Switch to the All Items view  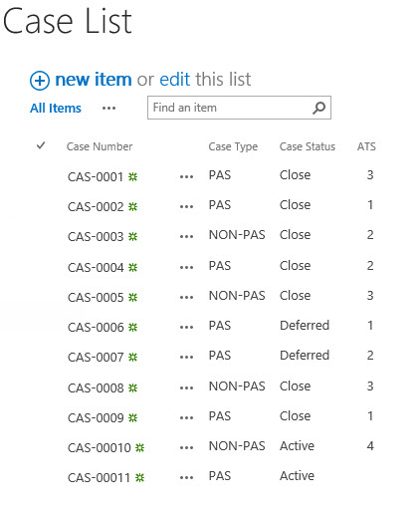[x=56, y=108]
